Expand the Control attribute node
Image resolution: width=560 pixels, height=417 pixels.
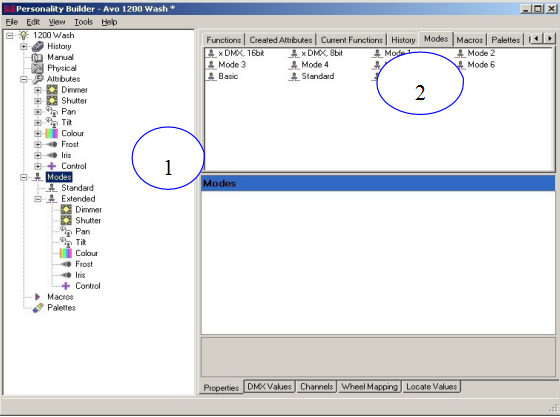(x=38, y=166)
